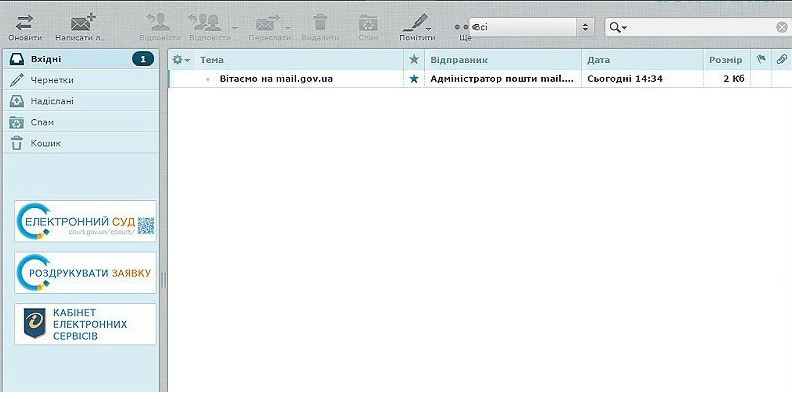Click the star column header
The image size is (792, 399).
pyautogui.click(x=414, y=60)
